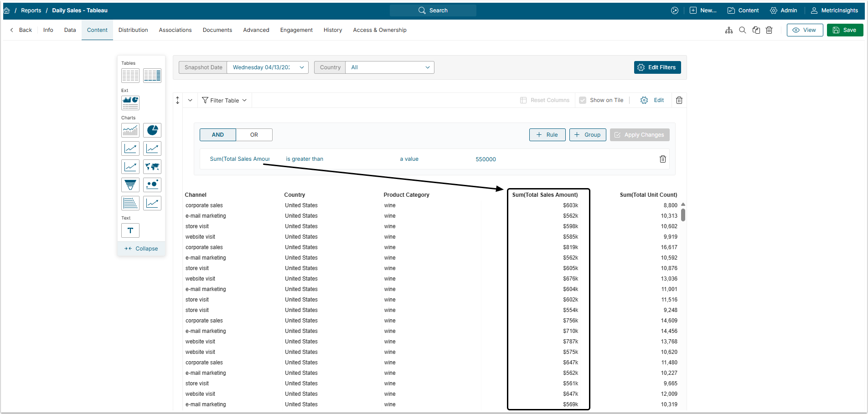Pick the bubble chart widget icon

[x=152, y=185]
